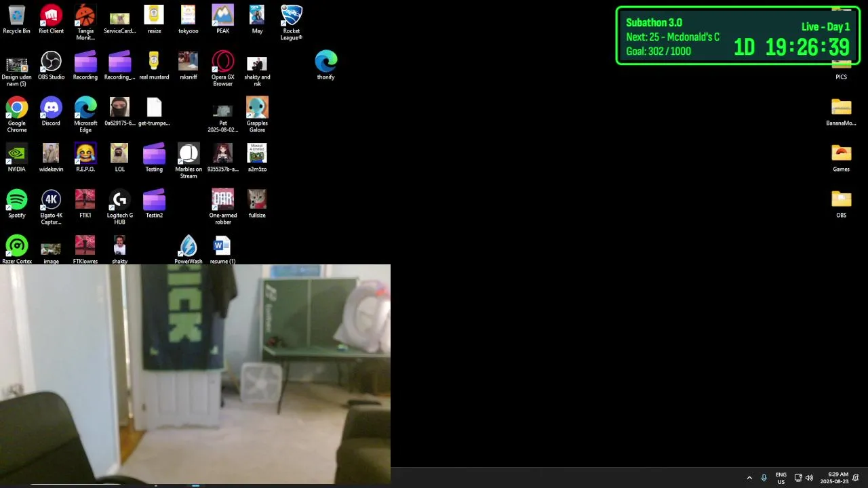Open the network status tray icon

(798, 478)
